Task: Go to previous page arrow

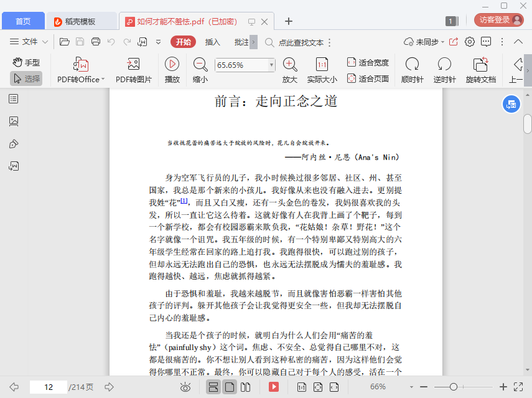Action: tap(14, 387)
